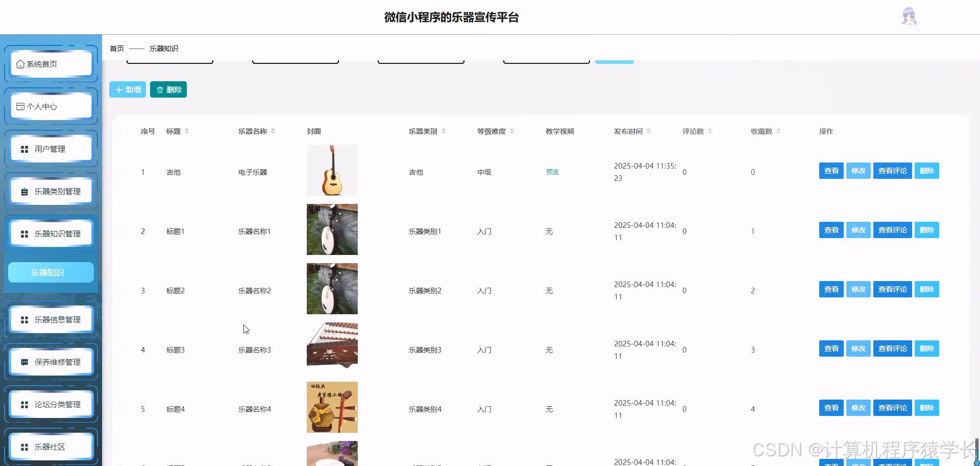Select the 系统首页 home icon in sidebar
Screen dimensions: 980x466
click(x=20, y=64)
